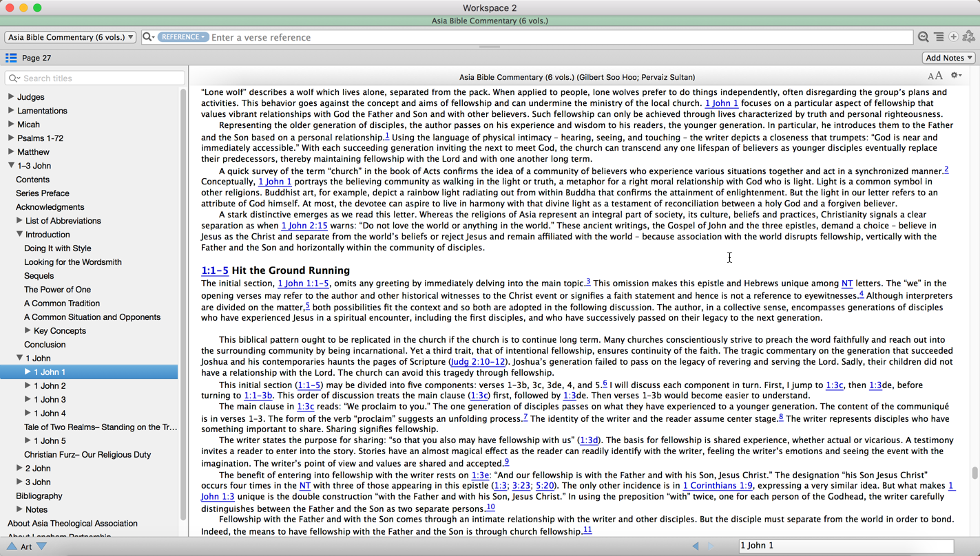Click the recycle arrows icon
The image size is (980, 556).
click(x=969, y=37)
